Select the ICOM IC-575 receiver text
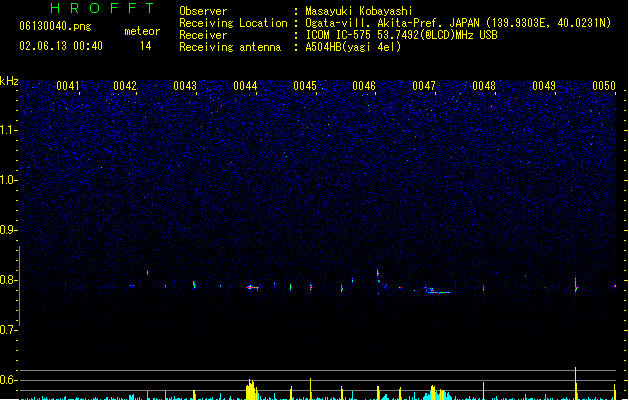629x400 pixels. [x=401, y=35]
